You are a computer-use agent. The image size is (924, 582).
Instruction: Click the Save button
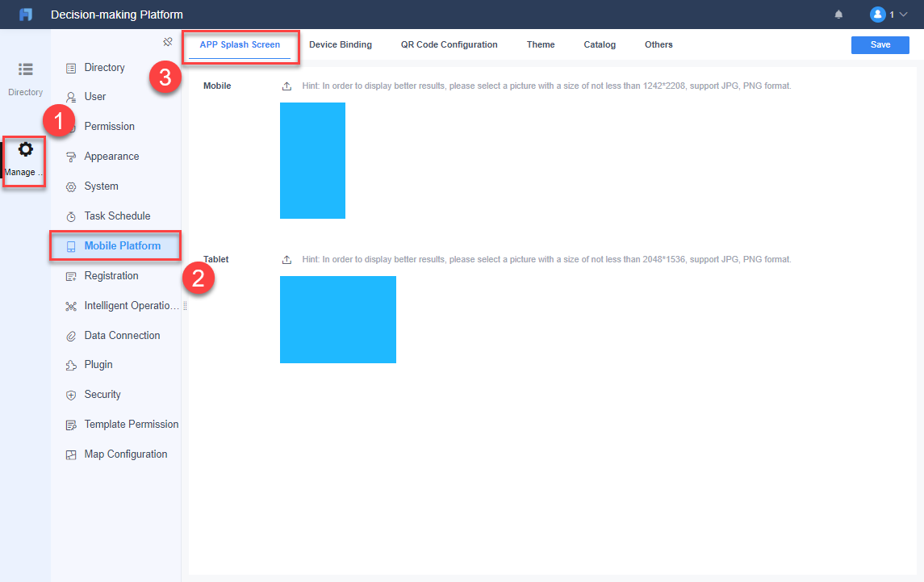(x=880, y=44)
